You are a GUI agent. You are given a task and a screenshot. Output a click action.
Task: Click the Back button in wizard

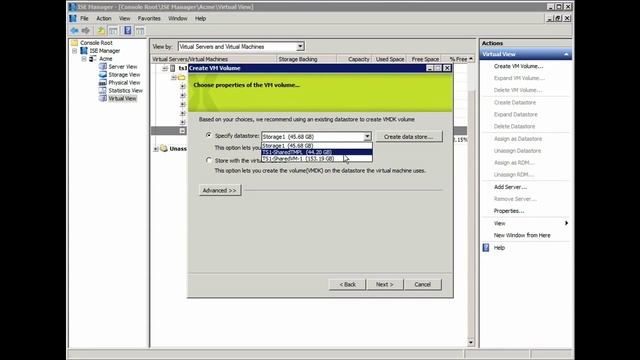(347, 284)
